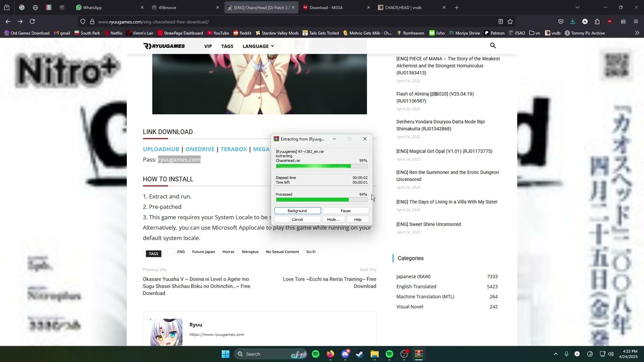Screen dimensions: 644x362
Task: Open Discord from the taskbar
Action: pyautogui.click(x=345, y=354)
